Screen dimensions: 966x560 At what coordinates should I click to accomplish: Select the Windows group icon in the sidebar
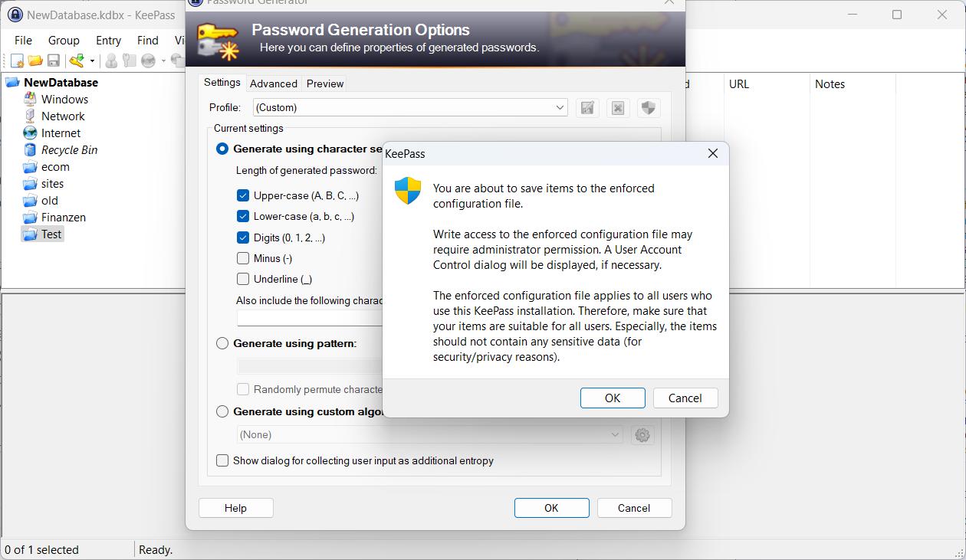click(31, 99)
